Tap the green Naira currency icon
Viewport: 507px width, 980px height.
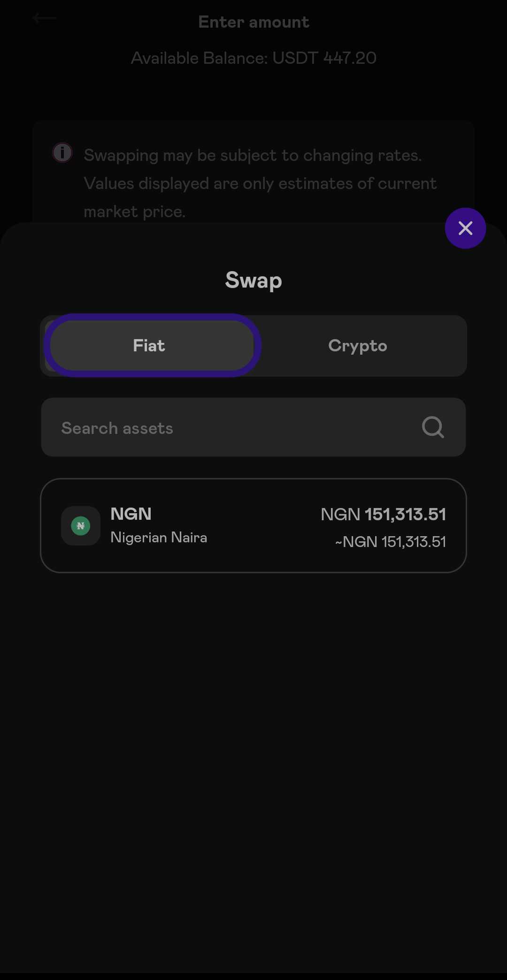click(81, 526)
